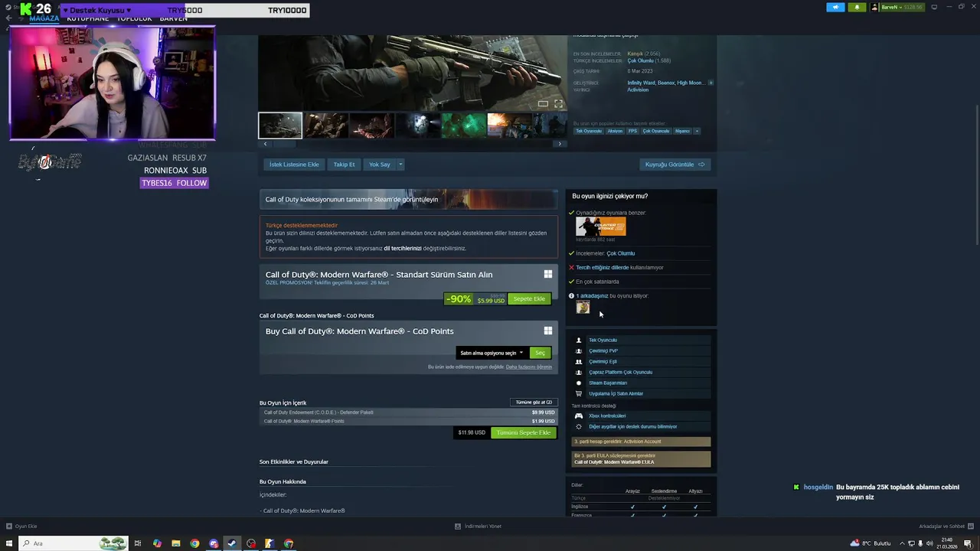Click Steam Başarımları feature icon

[579, 383]
